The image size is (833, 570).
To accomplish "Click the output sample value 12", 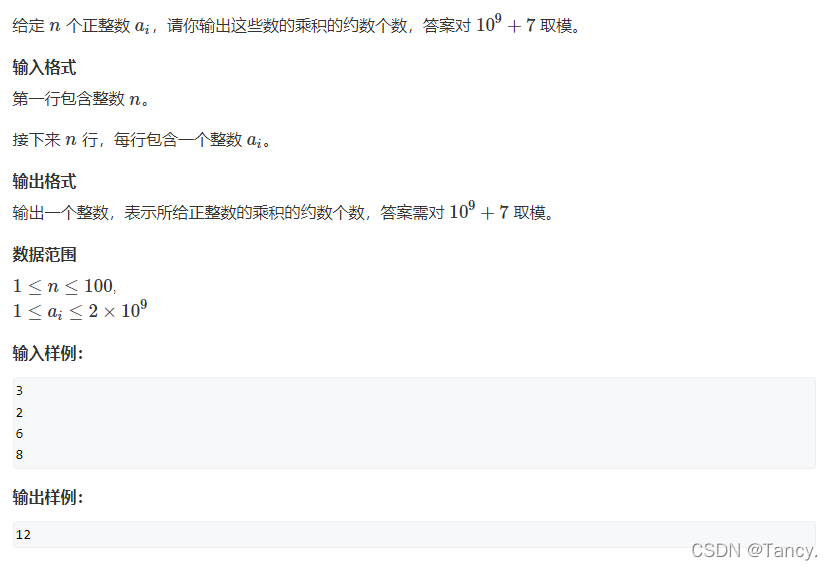I will 23,534.
